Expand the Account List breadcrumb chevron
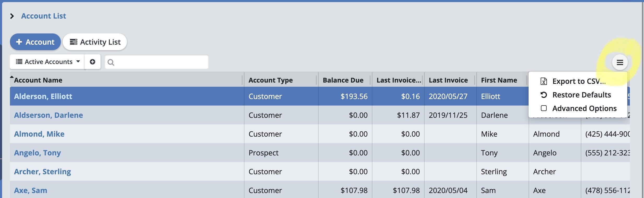Screen dimensions: 644x198 pyautogui.click(x=12, y=16)
